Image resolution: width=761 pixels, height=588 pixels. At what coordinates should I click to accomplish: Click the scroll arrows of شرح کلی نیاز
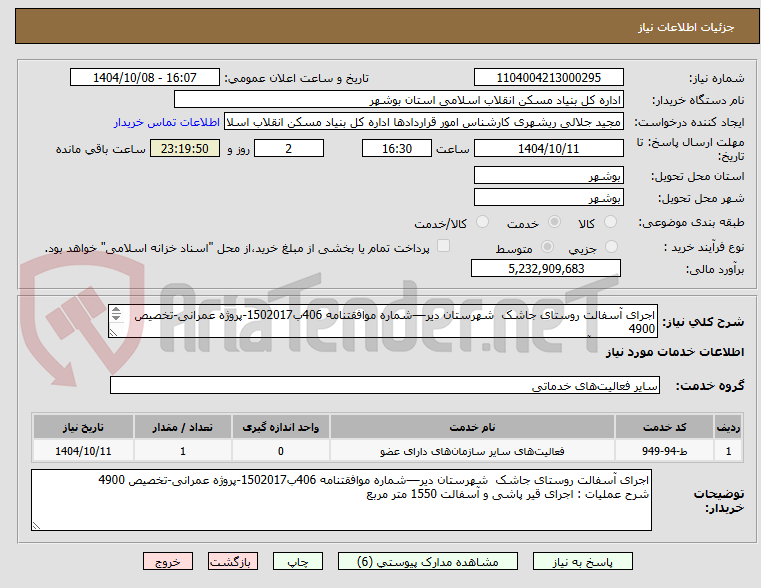click(116, 314)
